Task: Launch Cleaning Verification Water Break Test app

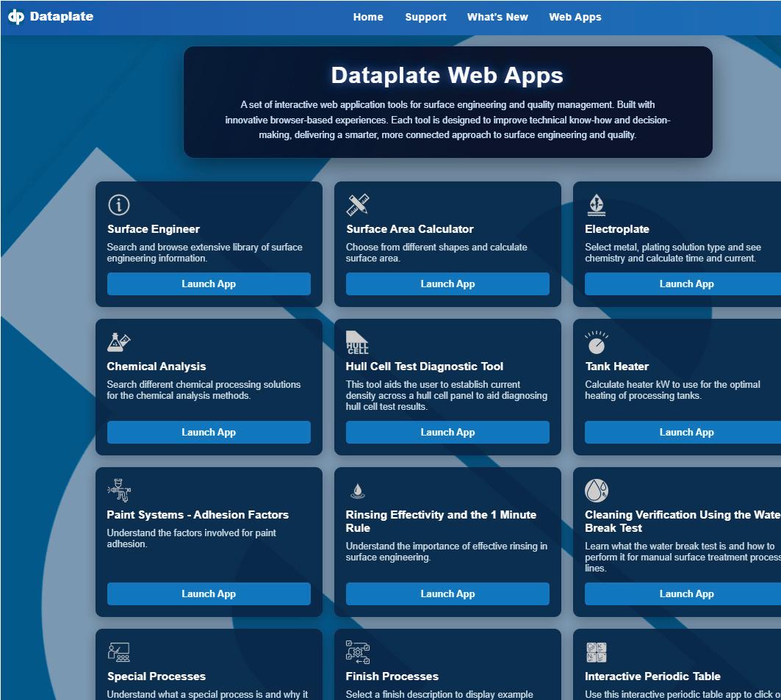Action: [683, 594]
